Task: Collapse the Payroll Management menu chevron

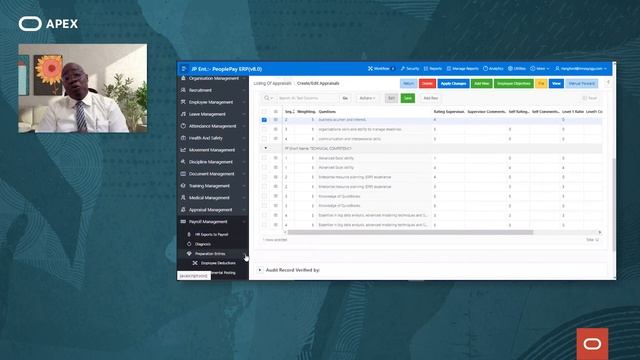Action: click(244, 222)
